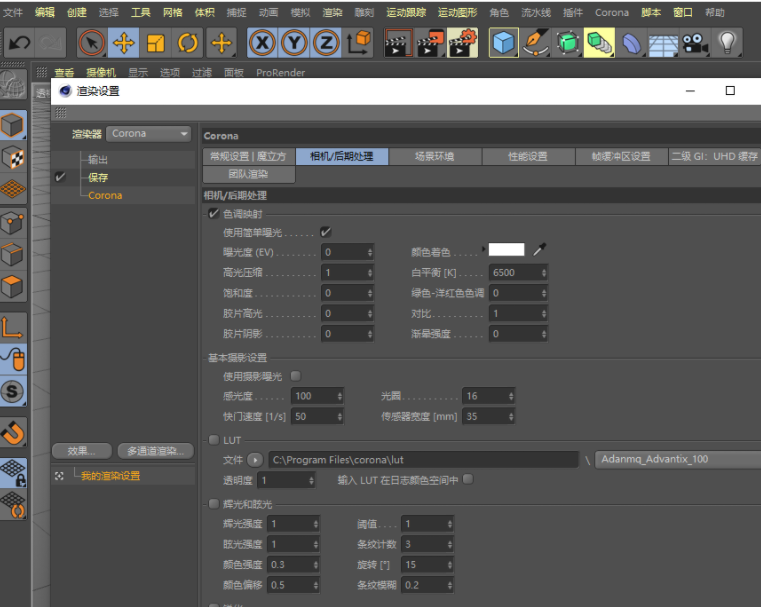Toggle X axis lock
The width and height of the screenshot is (761, 607).
coord(262,43)
